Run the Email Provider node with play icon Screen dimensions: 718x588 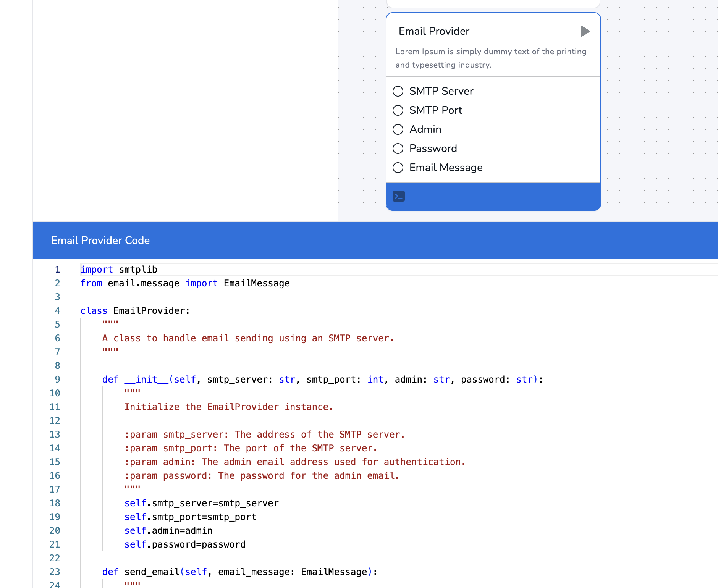click(x=584, y=31)
